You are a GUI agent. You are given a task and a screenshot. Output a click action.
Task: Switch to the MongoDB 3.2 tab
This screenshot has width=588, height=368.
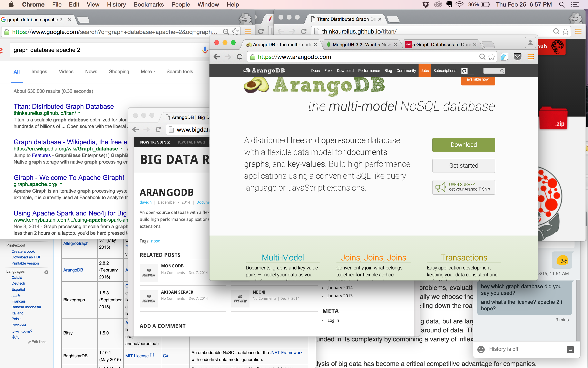coord(361,45)
